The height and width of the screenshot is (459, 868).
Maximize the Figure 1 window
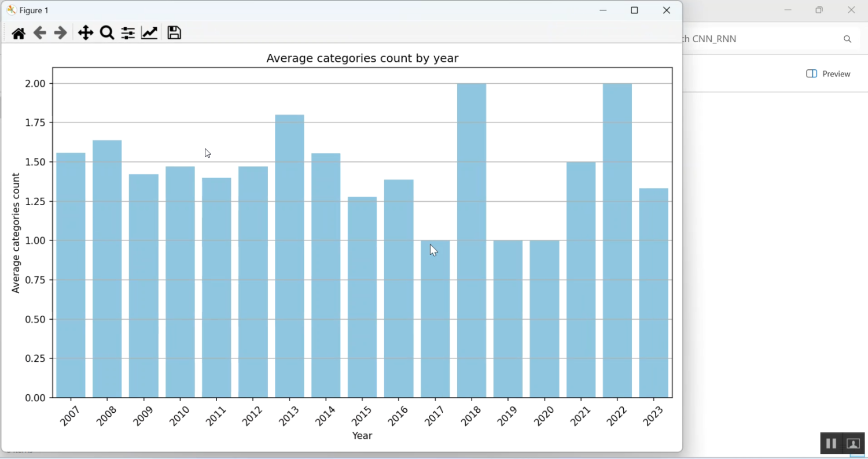(x=634, y=10)
